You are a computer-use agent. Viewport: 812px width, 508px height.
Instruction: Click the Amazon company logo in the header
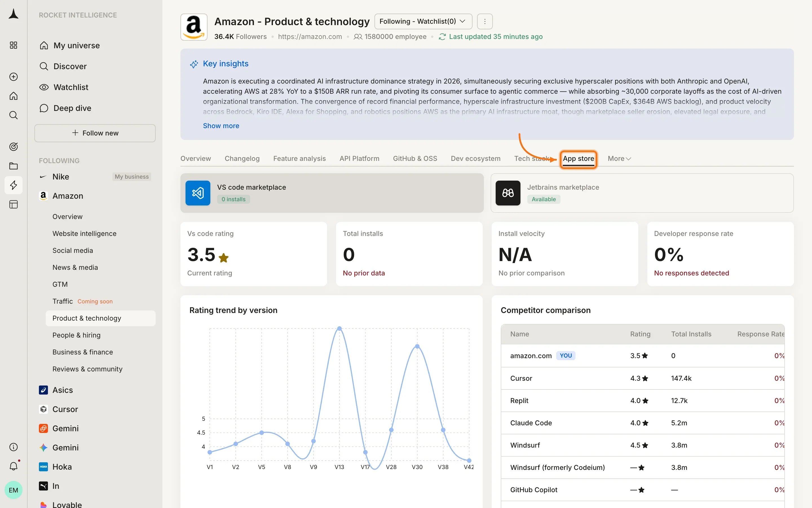pos(194,27)
